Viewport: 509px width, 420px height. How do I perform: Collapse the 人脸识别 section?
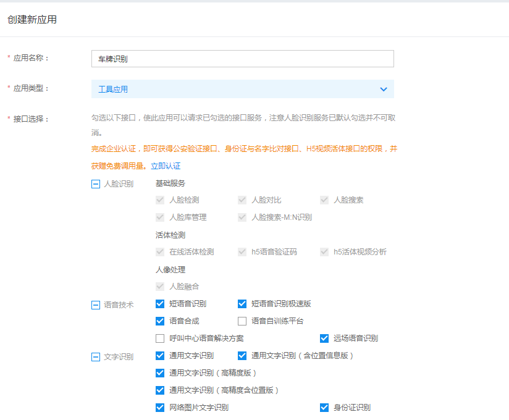(x=95, y=184)
